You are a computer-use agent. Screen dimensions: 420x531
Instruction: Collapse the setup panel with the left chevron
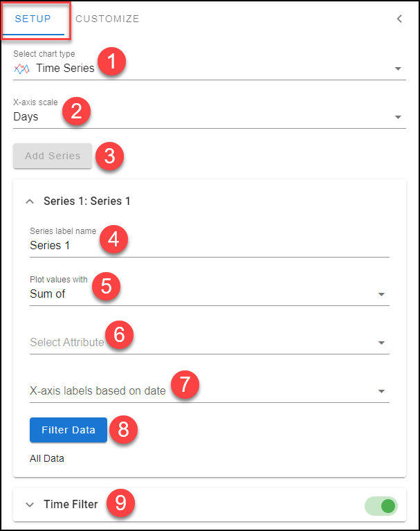point(399,19)
